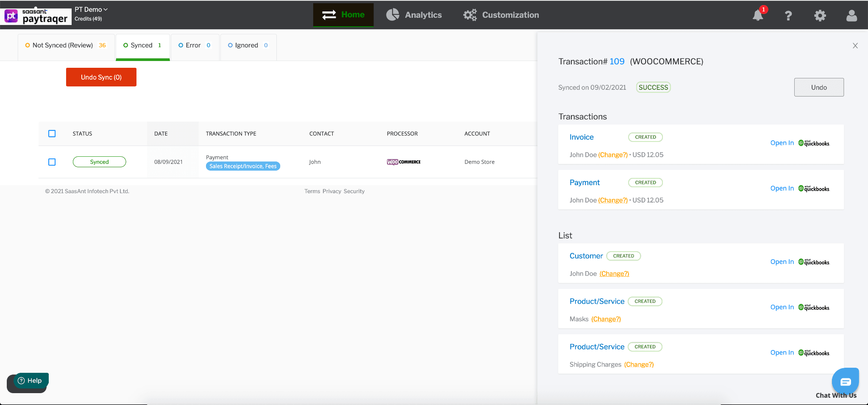This screenshot has height=405, width=868.
Task: Click Change? next to Masks
Action: (606, 319)
